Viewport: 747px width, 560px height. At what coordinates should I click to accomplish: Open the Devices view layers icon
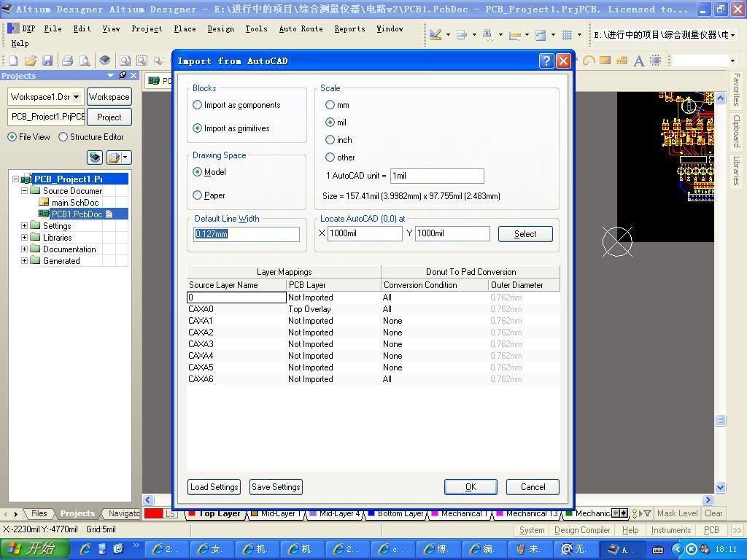click(x=105, y=61)
